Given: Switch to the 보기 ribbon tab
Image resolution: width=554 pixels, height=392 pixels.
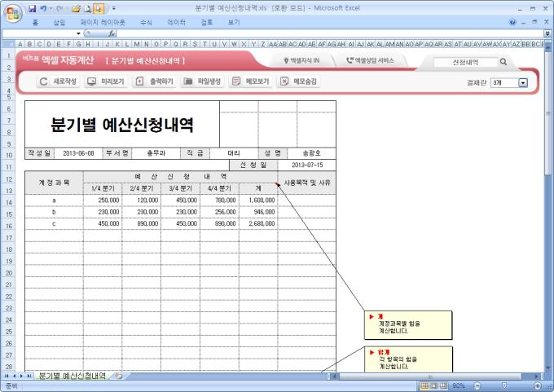Looking at the screenshot, I should [234, 23].
